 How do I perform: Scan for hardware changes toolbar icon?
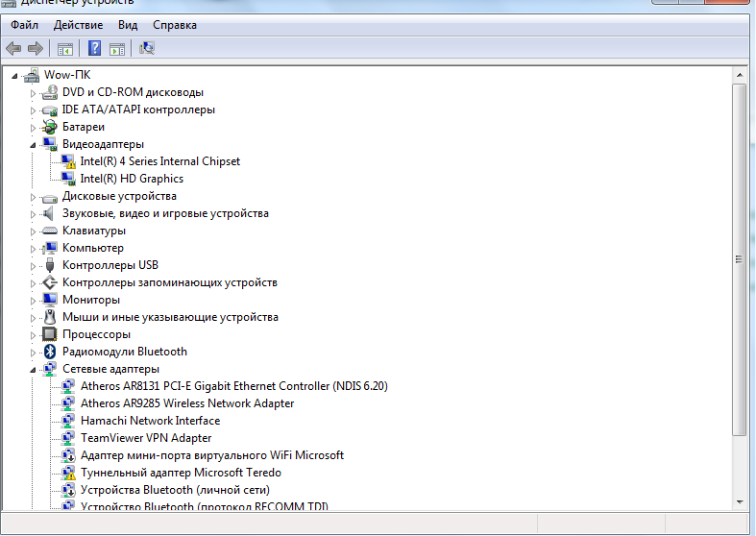[x=147, y=48]
